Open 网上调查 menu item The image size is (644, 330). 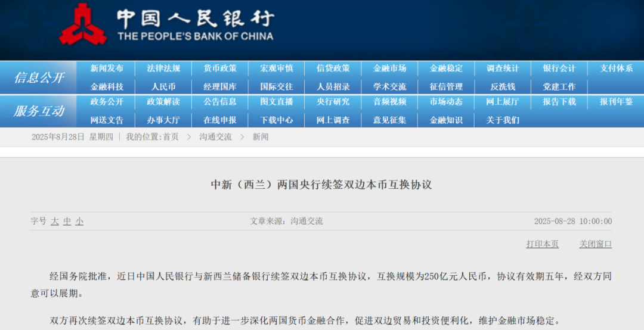click(333, 120)
